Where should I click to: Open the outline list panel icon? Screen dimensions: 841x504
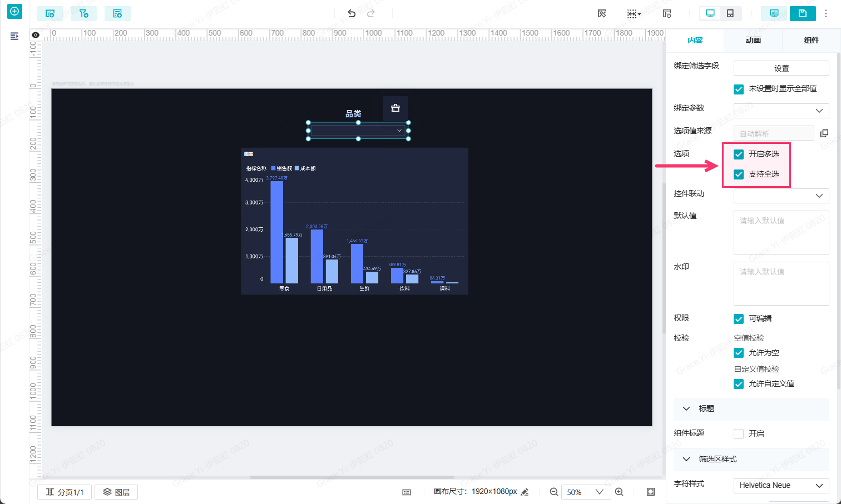tap(14, 36)
